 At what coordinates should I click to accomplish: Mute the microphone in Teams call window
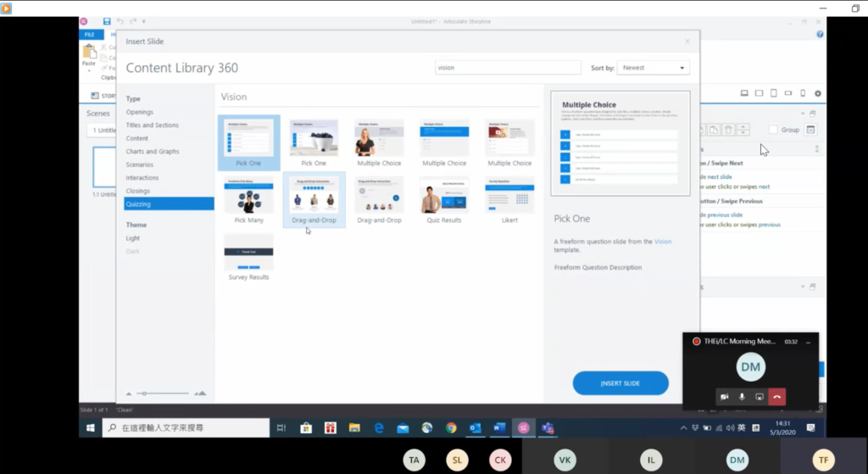coord(742,397)
